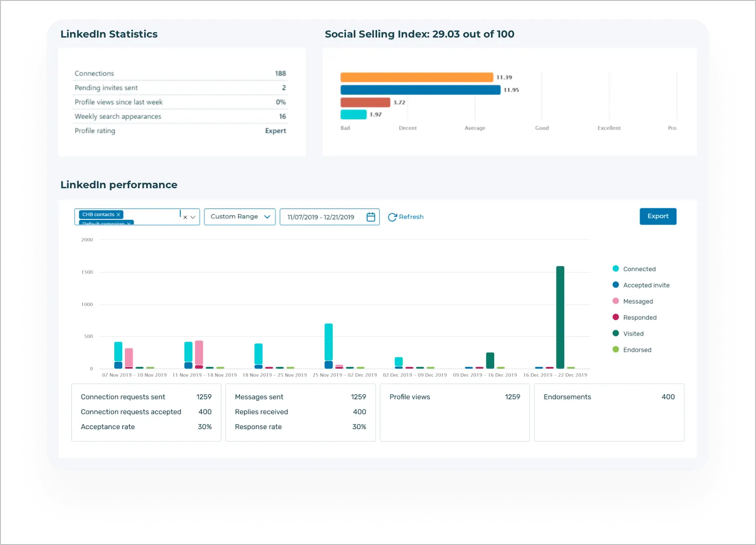Click the Connection requests sent stat
This screenshot has height=545, width=756.
(146, 397)
